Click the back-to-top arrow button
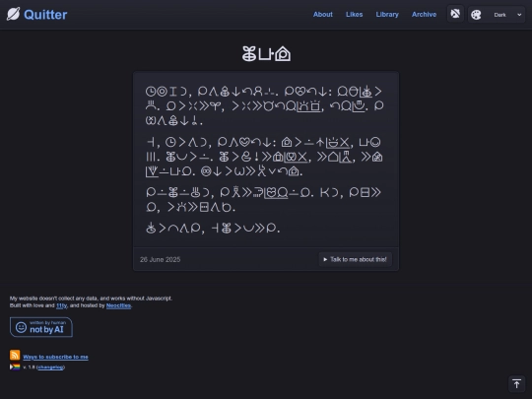 point(516,384)
